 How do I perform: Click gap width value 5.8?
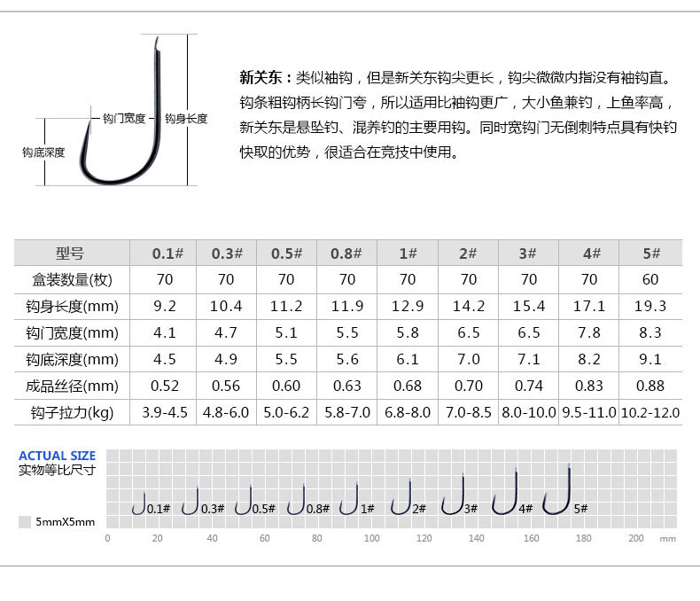click(x=408, y=332)
